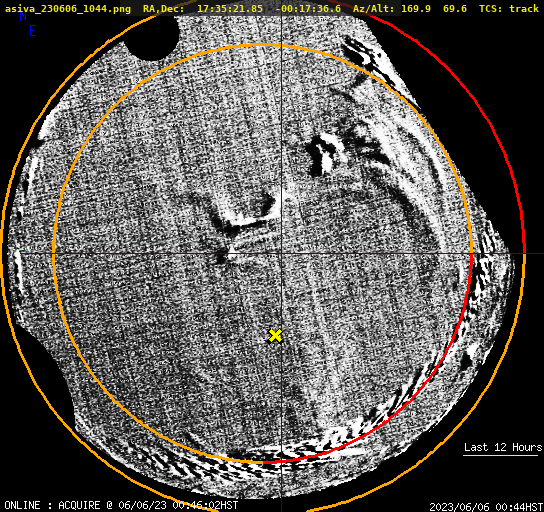Click the asiva_230606_1044.png filename text
The height and width of the screenshot is (512, 544).
tap(68, 9)
